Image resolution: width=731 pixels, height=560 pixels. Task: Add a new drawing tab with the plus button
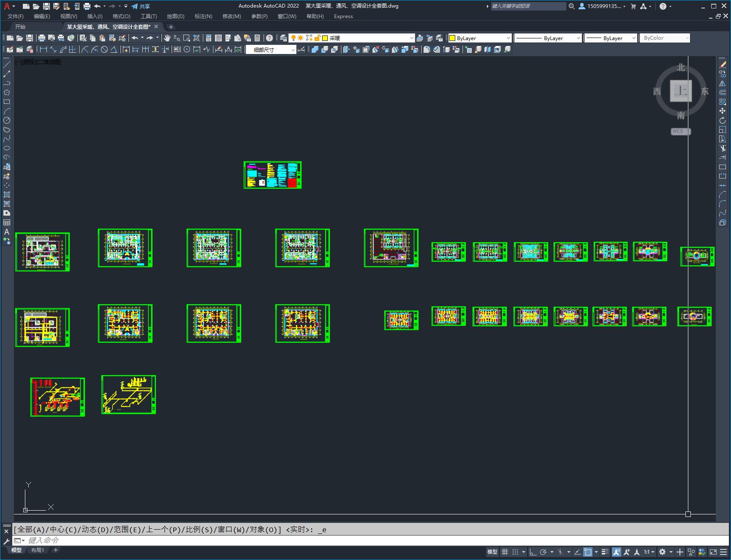tap(171, 27)
